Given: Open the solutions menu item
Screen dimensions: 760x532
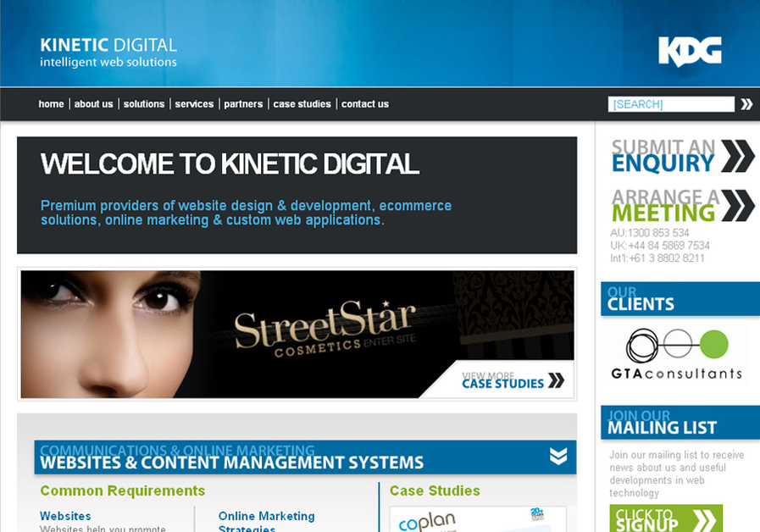Looking at the screenshot, I should pyautogui.click(x=144, y=104).
